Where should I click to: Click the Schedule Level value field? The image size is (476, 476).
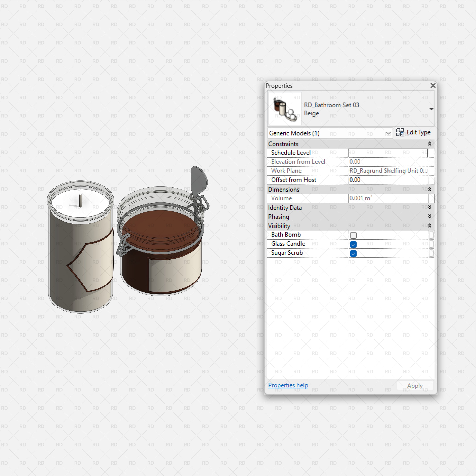(x=388, y=153)
